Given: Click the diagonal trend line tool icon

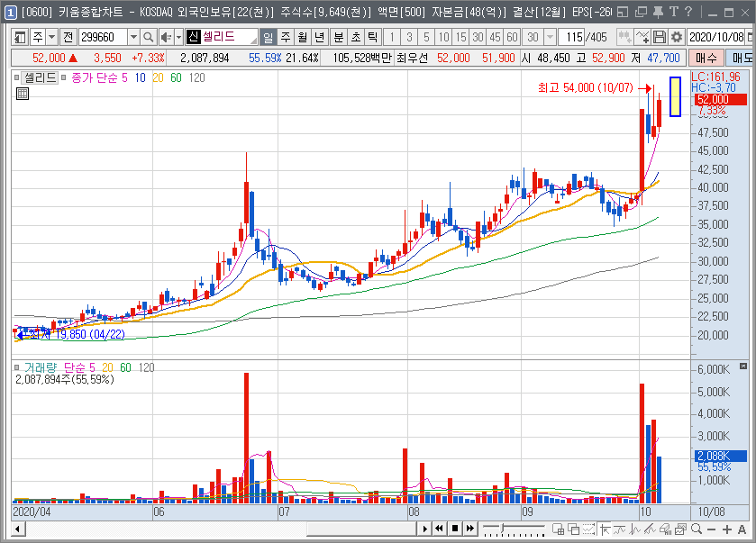Looking at the screenshot, I should 650,529.
